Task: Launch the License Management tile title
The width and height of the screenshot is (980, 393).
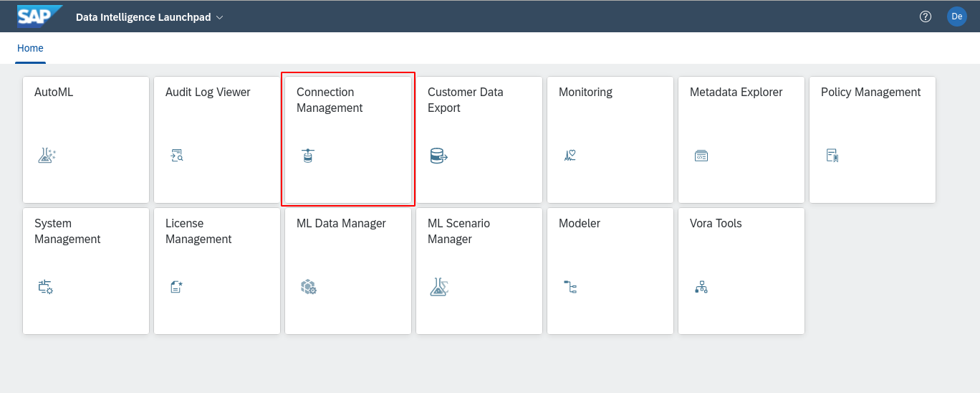Action: pyautogui.click(x=198, y=231)
